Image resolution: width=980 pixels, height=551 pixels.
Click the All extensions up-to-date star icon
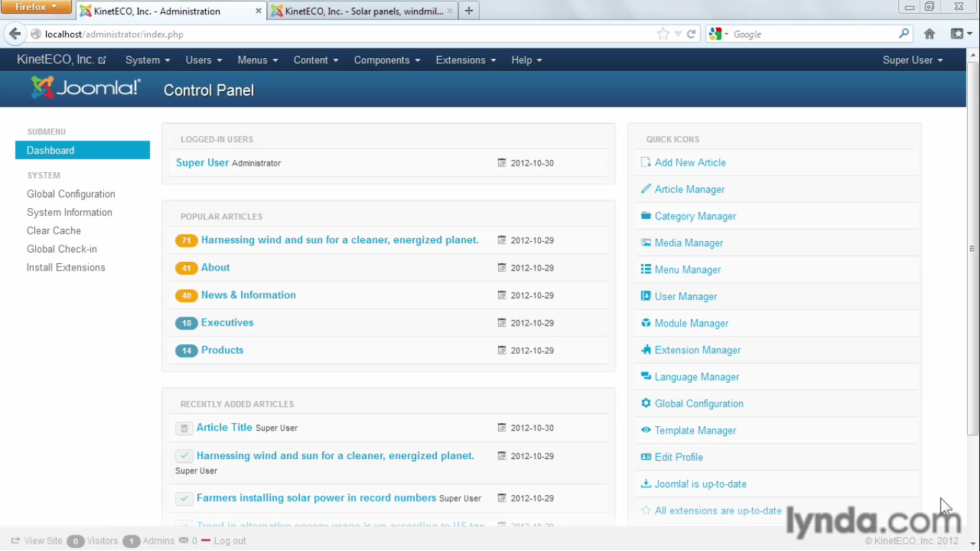coord(646,510)
